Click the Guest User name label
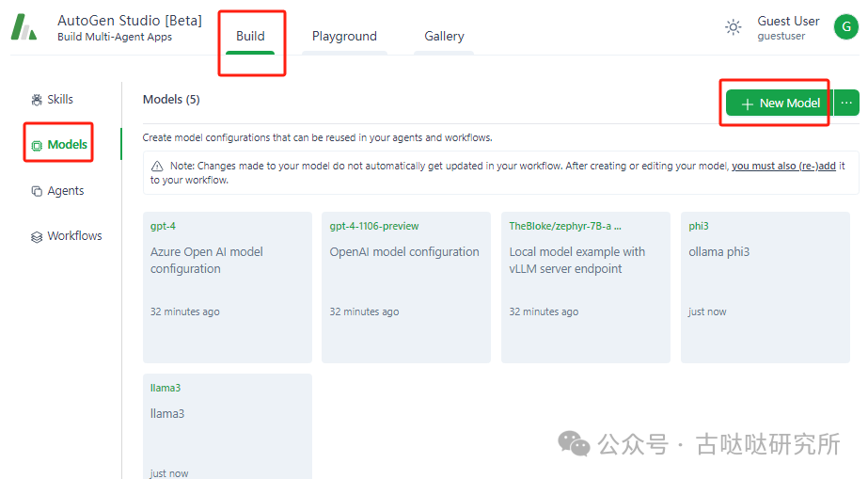This screenshot has height=479, width=868. 788,21
